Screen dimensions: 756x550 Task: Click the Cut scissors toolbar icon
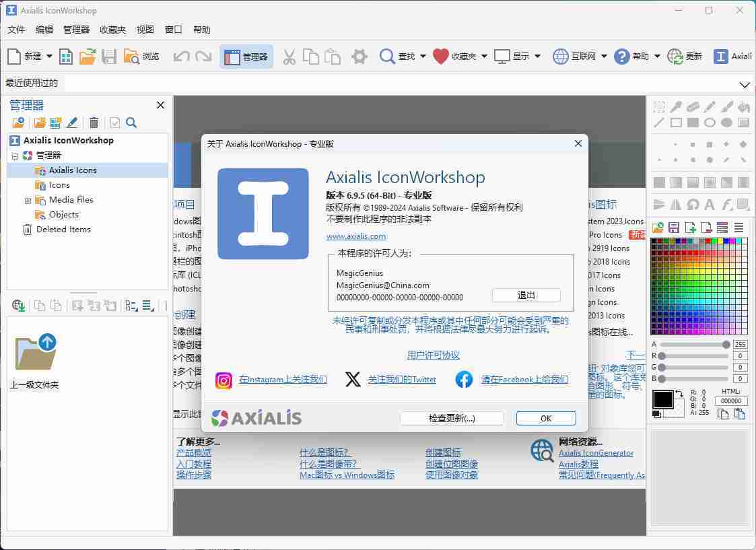coord(289,57)
